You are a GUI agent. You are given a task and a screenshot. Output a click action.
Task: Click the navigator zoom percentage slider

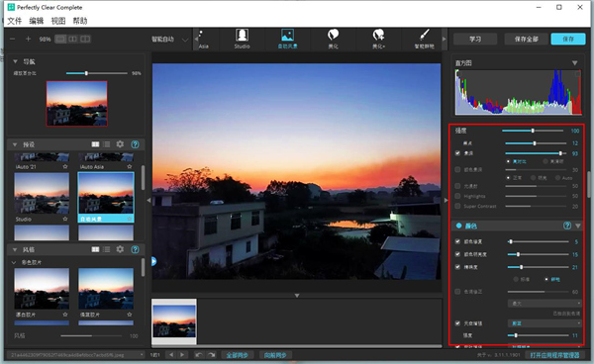pyautogui.click(x=97, y=73)
